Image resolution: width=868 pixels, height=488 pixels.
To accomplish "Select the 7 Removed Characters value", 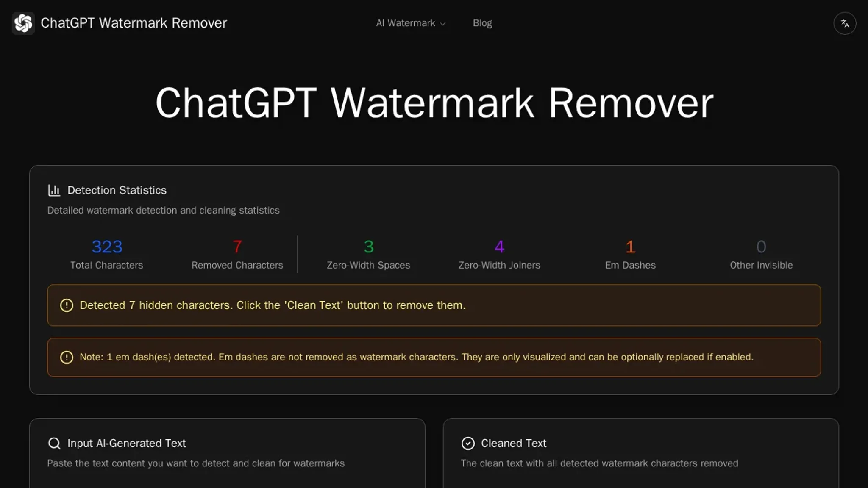I will (x=237, y=247).
